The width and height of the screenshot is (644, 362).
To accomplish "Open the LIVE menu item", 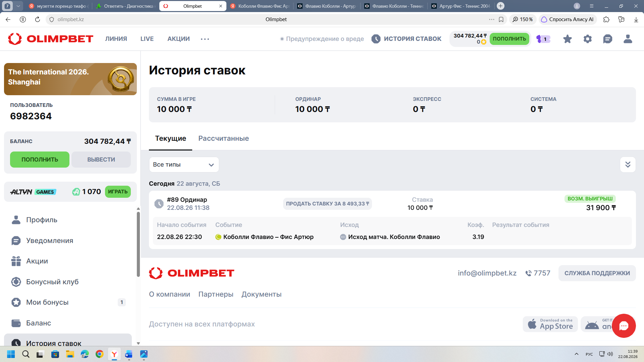I will pos(147,39).
